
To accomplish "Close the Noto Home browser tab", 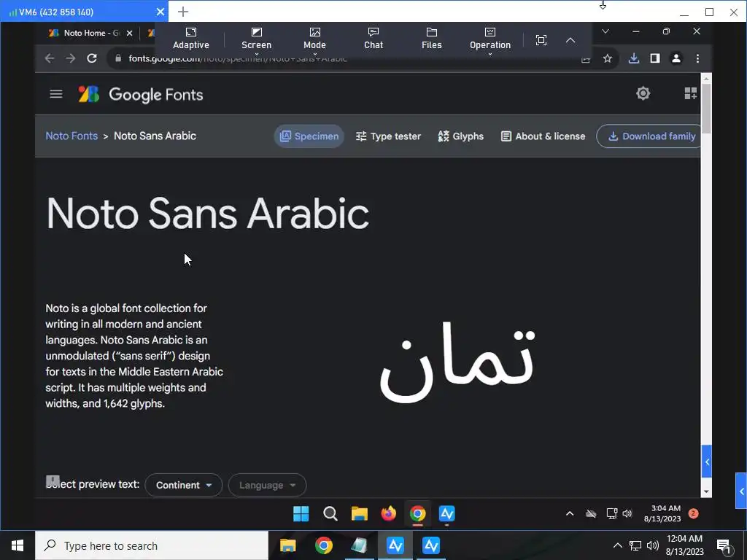I will [x=129, y=33].
